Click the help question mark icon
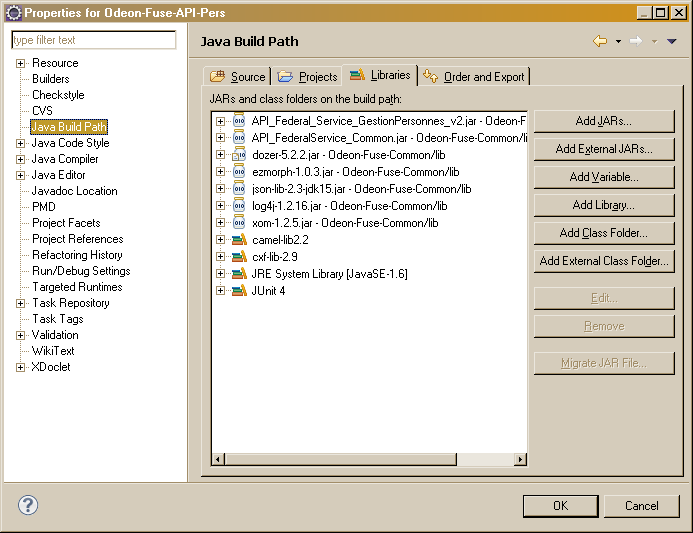Image resolution: width=693 pixels, height=533 pixels. tap(28, 505)
